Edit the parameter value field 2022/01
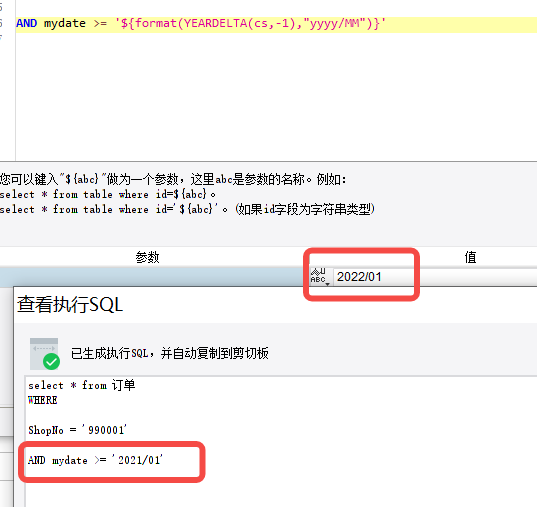 tap(435, 277)
